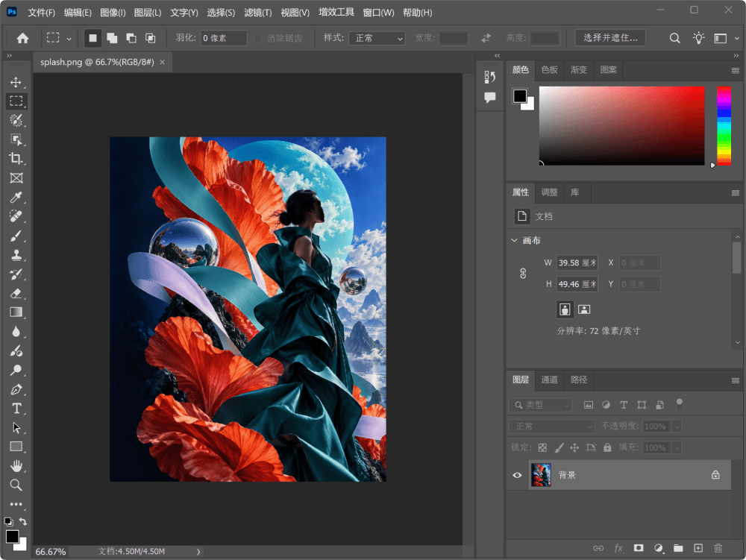Switch to the 色板 tab

tap(550, 70)
